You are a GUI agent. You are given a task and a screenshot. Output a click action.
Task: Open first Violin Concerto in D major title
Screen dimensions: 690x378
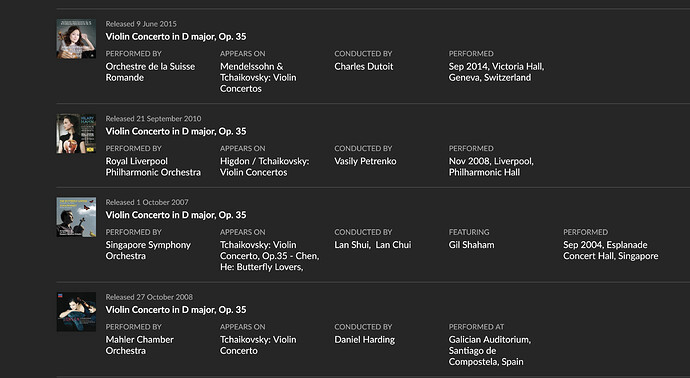(176, 37)
